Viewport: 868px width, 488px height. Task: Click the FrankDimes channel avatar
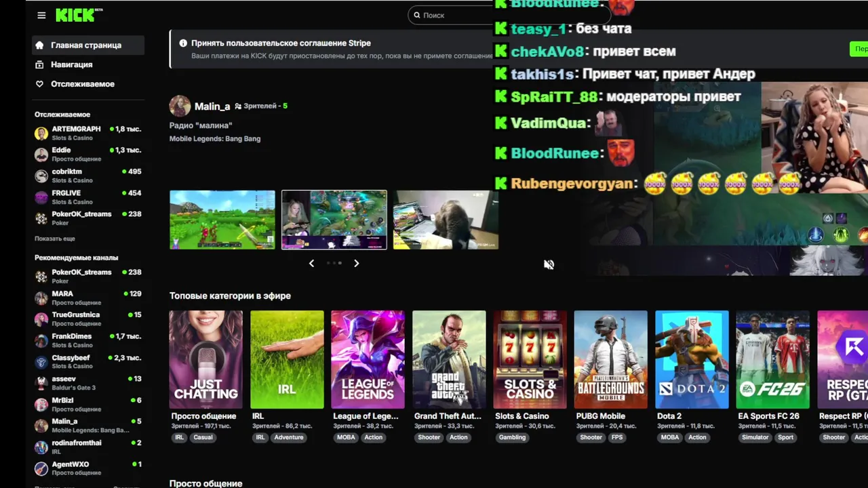(x=41, y=340)
